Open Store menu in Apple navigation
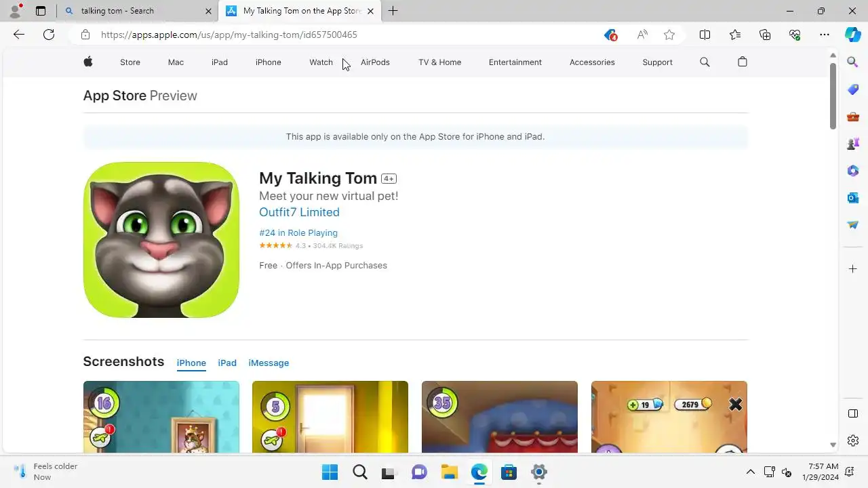 (x=130, y=62)
